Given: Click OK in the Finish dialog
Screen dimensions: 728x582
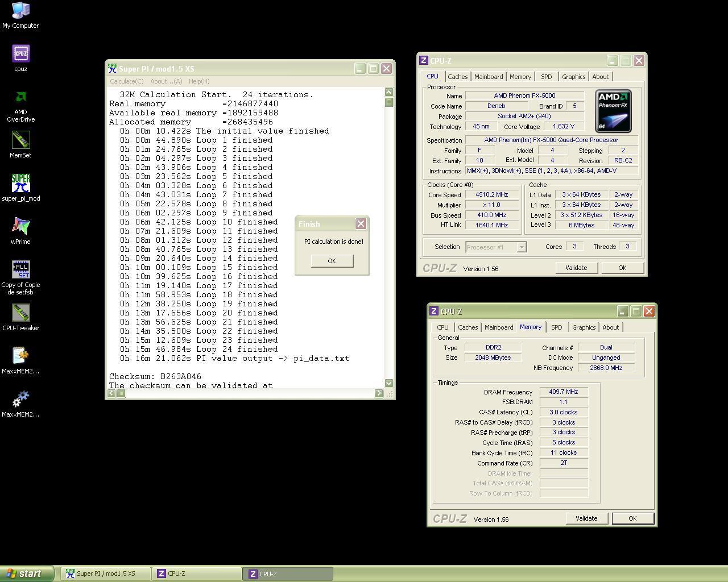Looking at the screenshot, I should 332,261.
